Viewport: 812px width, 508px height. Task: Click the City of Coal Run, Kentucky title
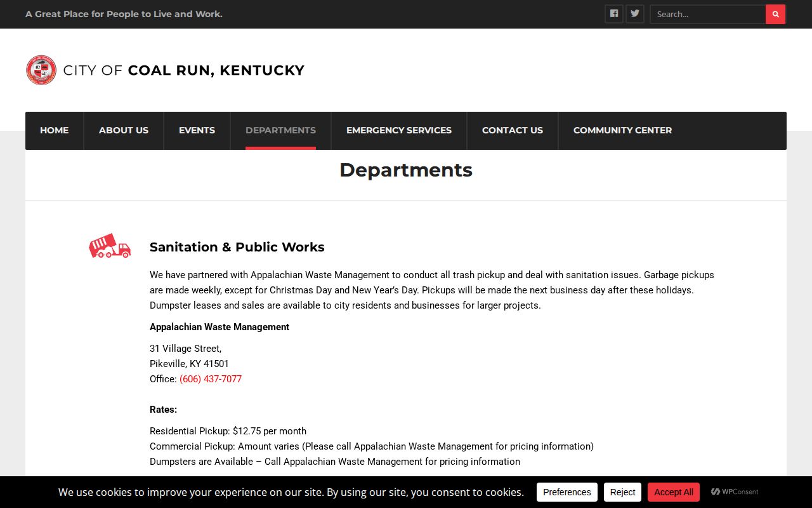tap(184, 70)
